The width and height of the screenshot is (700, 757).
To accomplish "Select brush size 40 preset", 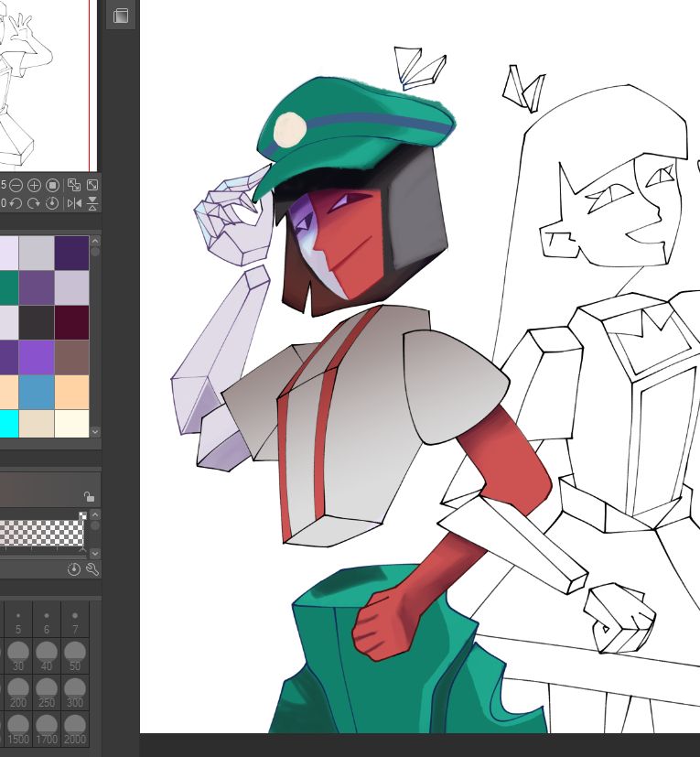I will pos(47,656).
